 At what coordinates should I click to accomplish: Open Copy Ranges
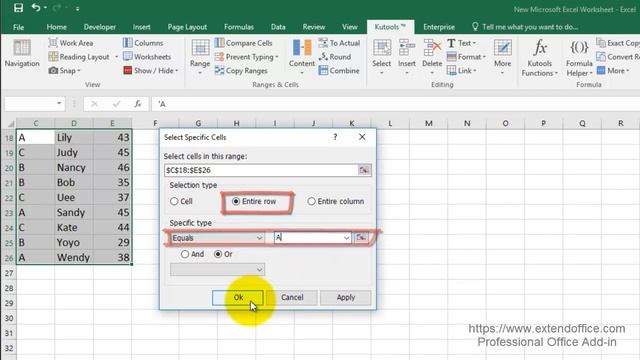click(241, 71)
